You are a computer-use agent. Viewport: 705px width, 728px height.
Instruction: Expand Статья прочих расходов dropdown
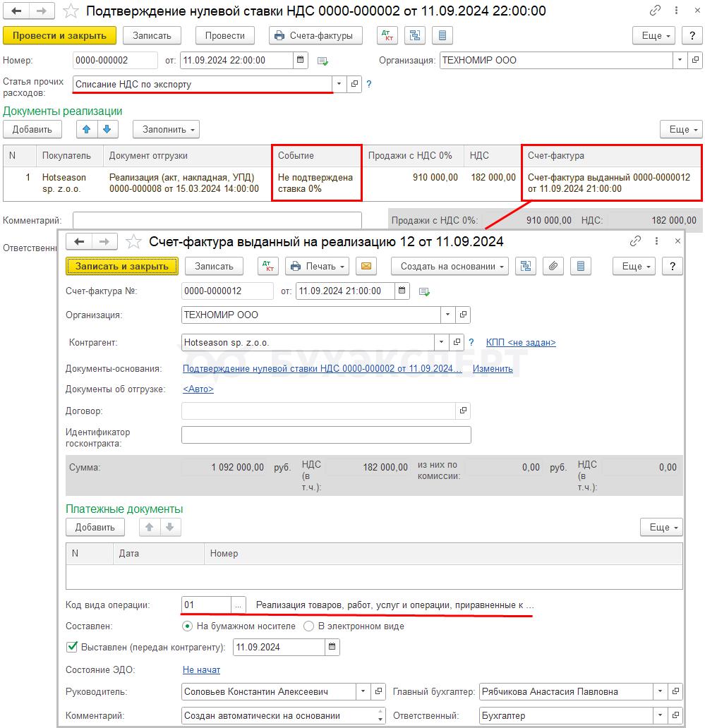tap(339, 84)
